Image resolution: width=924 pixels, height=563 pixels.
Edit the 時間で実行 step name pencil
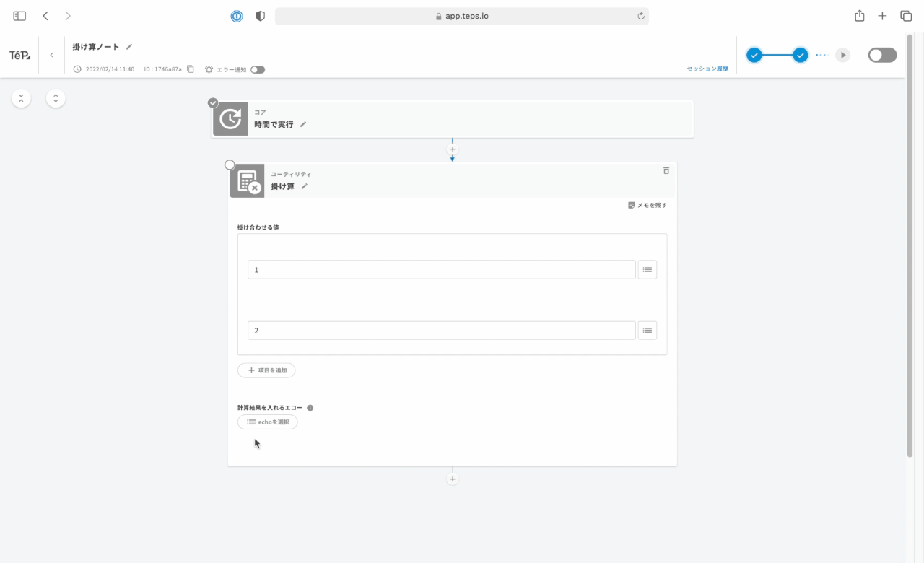point(303,124)
